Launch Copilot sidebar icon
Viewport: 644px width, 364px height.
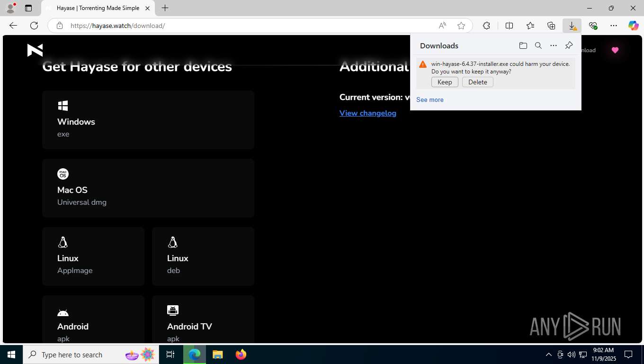(x=634, y=26)
